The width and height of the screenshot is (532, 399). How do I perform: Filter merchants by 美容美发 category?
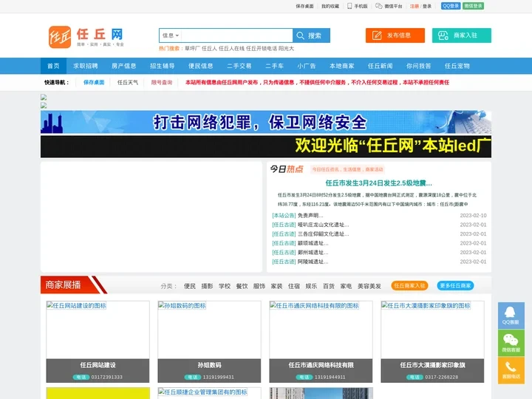(369, 286)
